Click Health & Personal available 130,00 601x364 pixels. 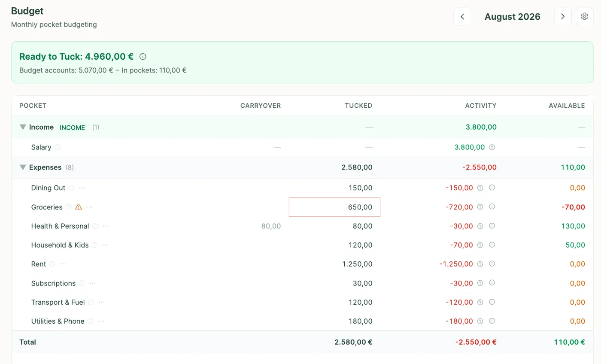coord(573,226)
